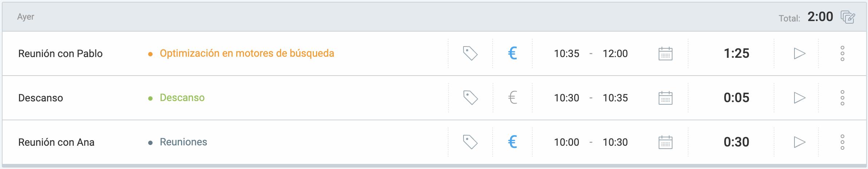The width and height of the screenshot is (868, 169).
Task: Add tag to Reunión con Pablo entry
Action: [470, 53]
